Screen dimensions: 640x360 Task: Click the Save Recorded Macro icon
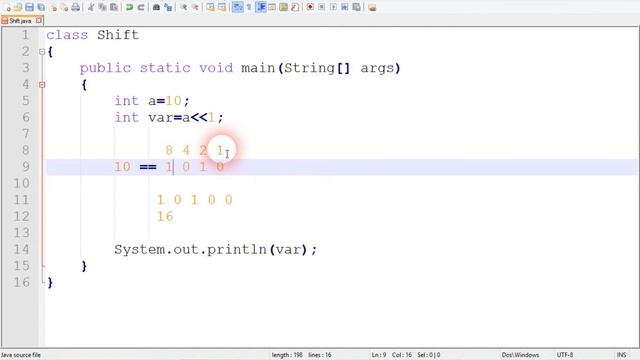(356, 7)
